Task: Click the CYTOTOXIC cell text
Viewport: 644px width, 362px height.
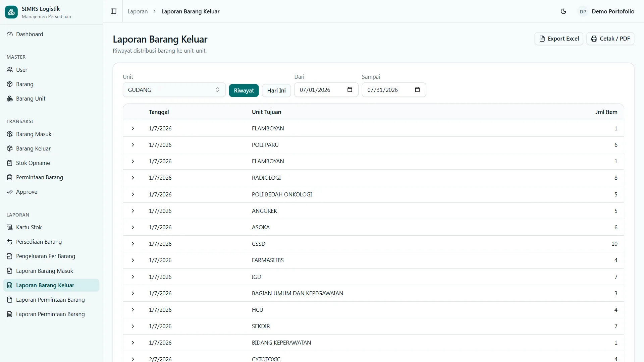Action: (x=266, y=359)
